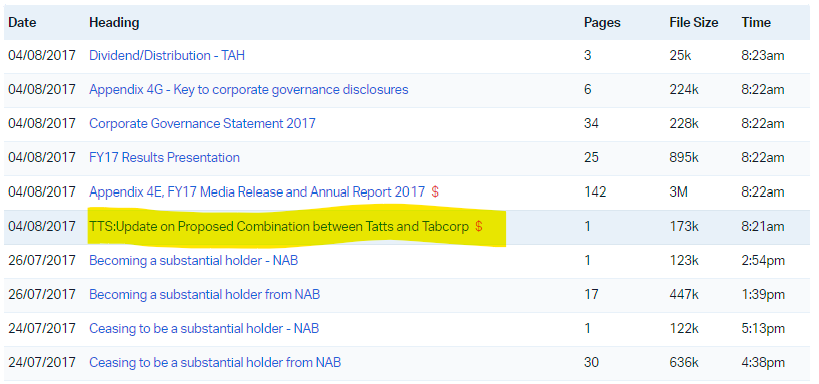Select the 142 pages cell
819x384 pixels.
(595, 192)
